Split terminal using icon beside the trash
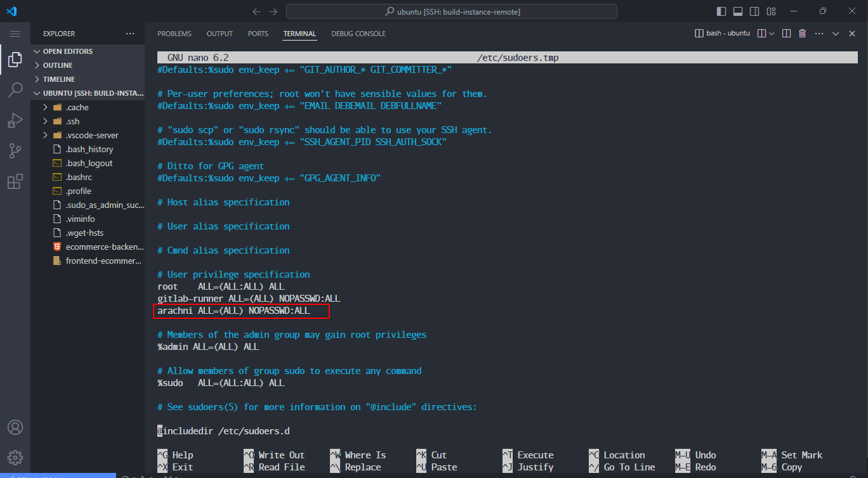 786,34
